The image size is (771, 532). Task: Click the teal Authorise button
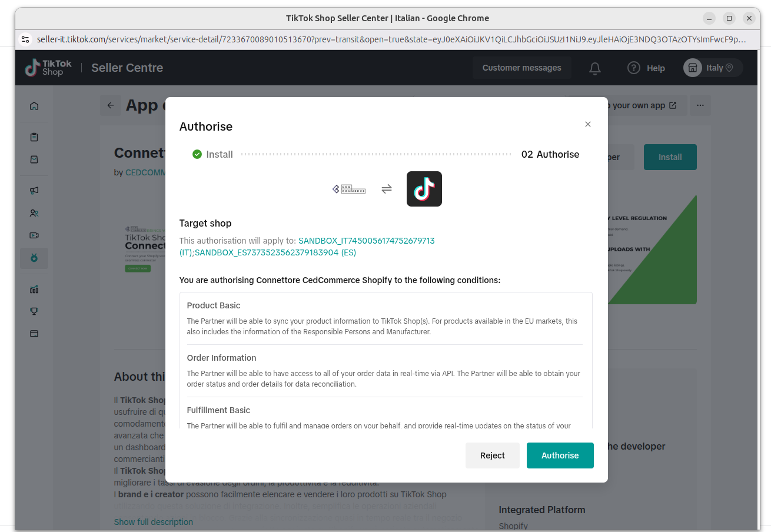click(x=560, y=455)
